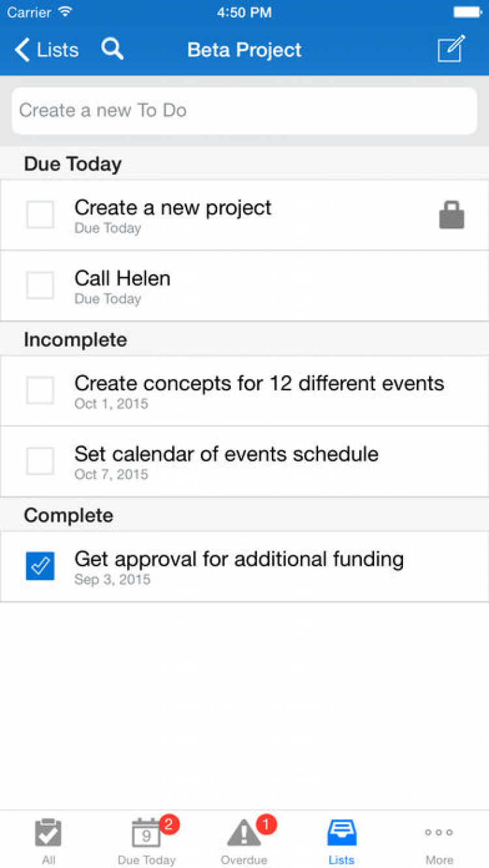Check the Create concepts for 12 events box

coord(40,391)
